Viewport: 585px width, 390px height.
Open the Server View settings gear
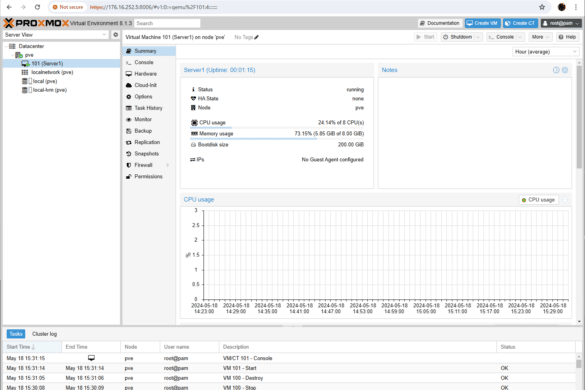(116, 35)
